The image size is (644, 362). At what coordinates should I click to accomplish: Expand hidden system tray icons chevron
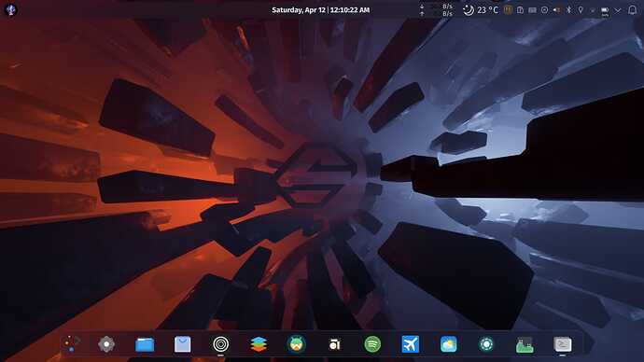[618, 10]
